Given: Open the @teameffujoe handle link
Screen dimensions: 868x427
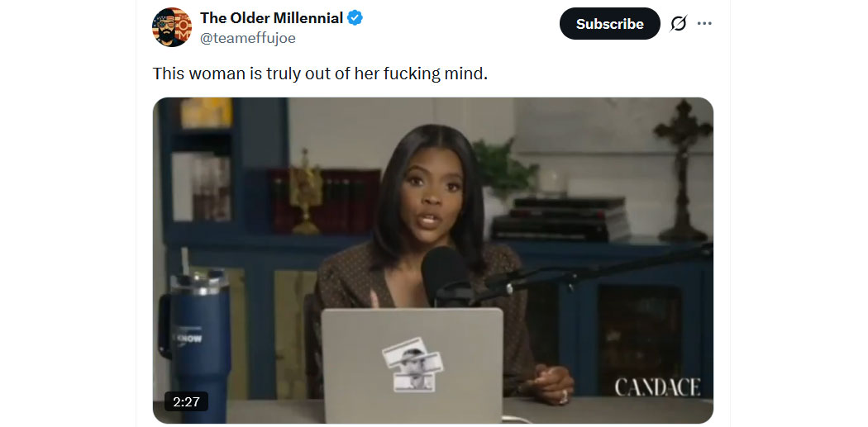Looking at the screenshot, I should [x=247, y=38].
